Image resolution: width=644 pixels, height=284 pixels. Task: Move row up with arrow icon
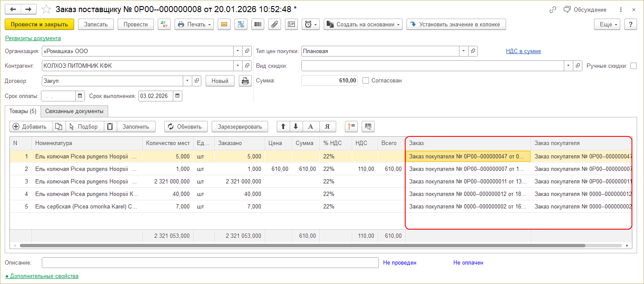(x=283, y=126)
